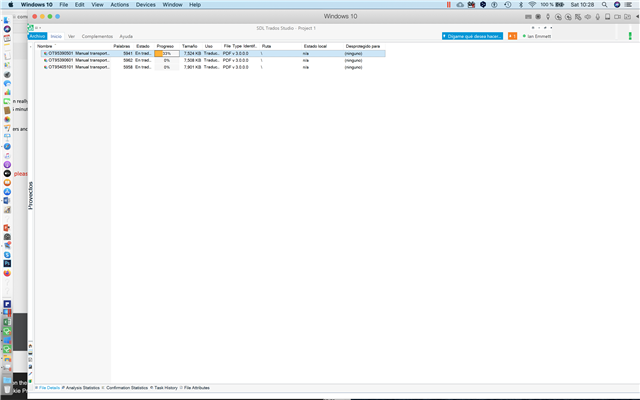The width and height of the screenshot is (640, 400).
Task: Click the file icon of OT95390501 row
Action: pyautogui.click(x=45, y=53)
